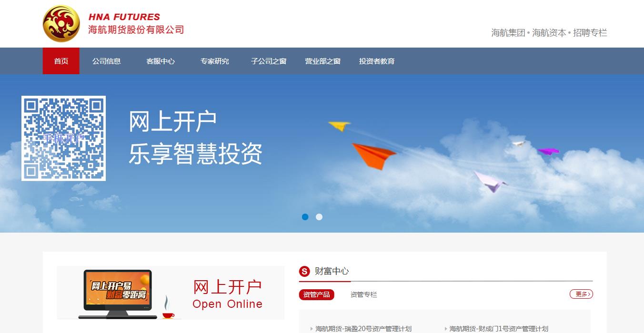Go to 客服中心 in the navigation bar
The width and height of the screenshot is (644, 333).
click(161, 61)
